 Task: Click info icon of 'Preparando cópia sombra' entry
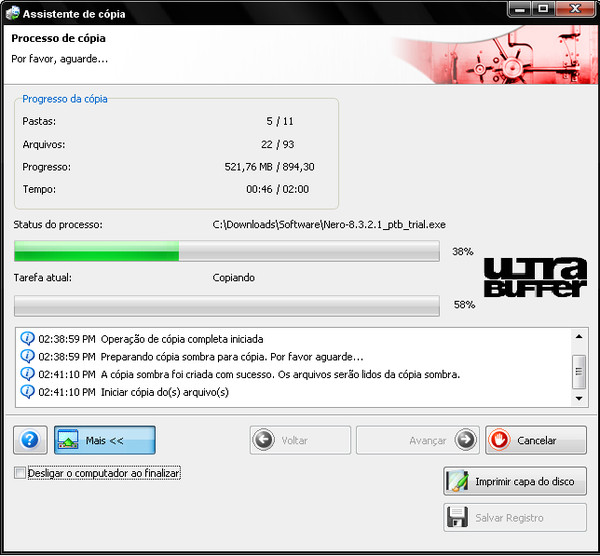[28, 356]
